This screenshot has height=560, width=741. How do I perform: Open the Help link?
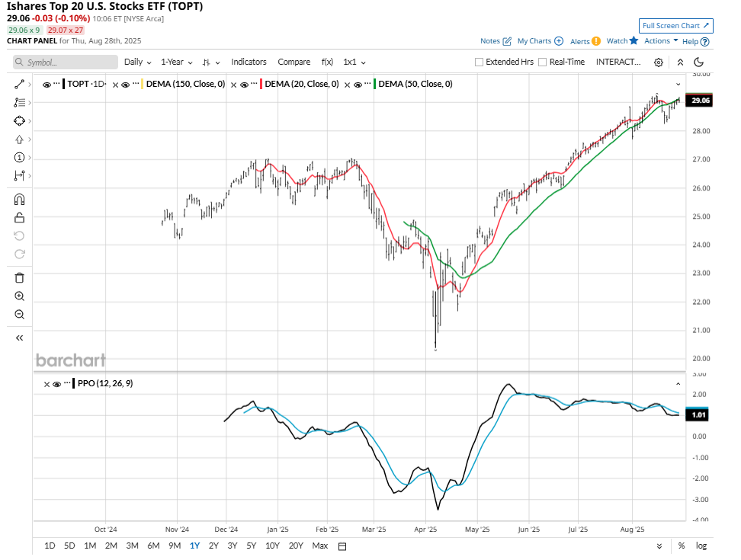click(695, 42)
